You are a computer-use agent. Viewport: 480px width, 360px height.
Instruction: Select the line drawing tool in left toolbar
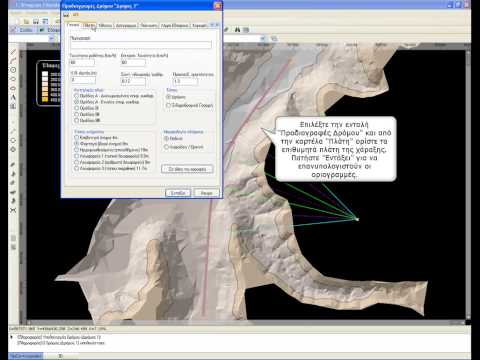13,53
